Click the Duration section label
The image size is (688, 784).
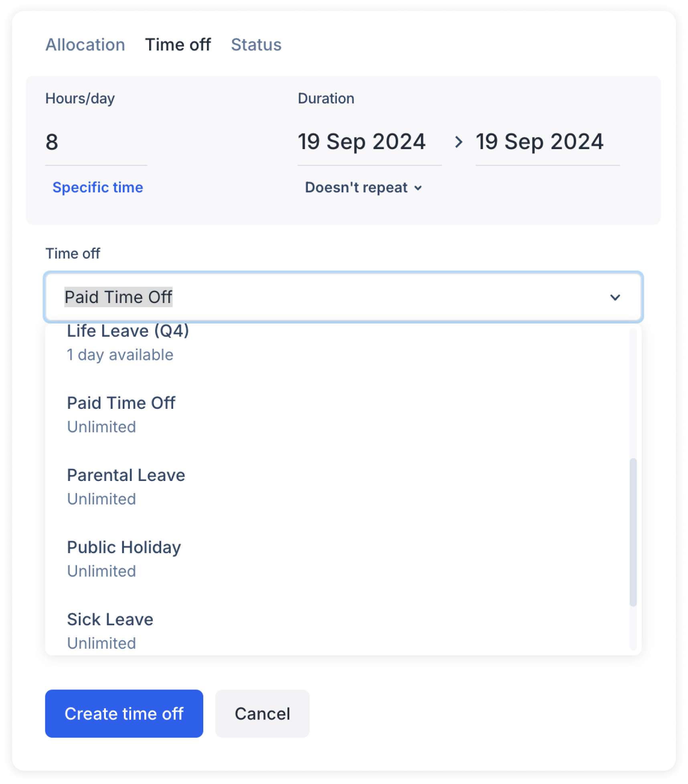(326, 98)
